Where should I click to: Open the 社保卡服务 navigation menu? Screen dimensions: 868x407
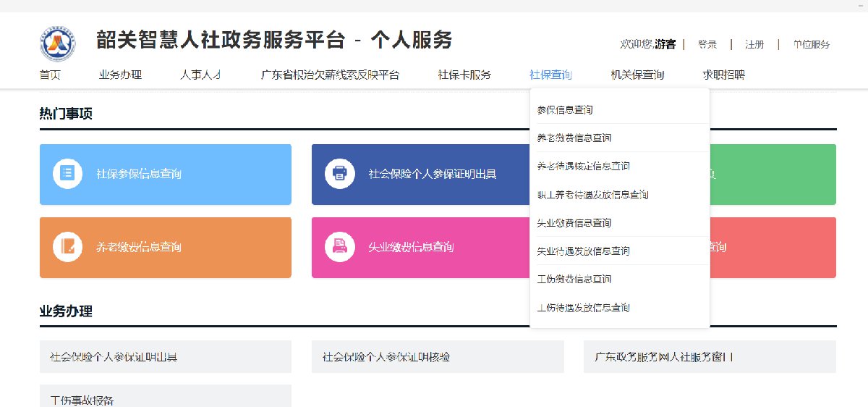pyautogui.click(x=464, y=75)
